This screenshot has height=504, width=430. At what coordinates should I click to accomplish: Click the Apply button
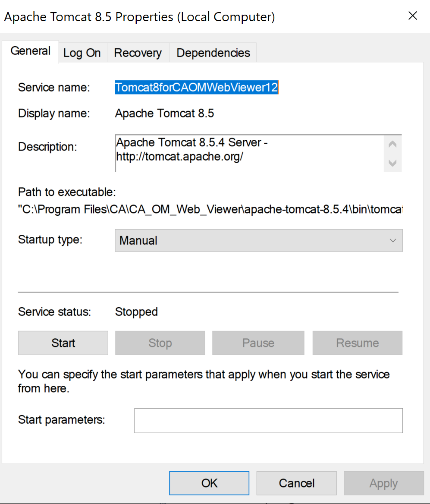[x=383, y=483]
